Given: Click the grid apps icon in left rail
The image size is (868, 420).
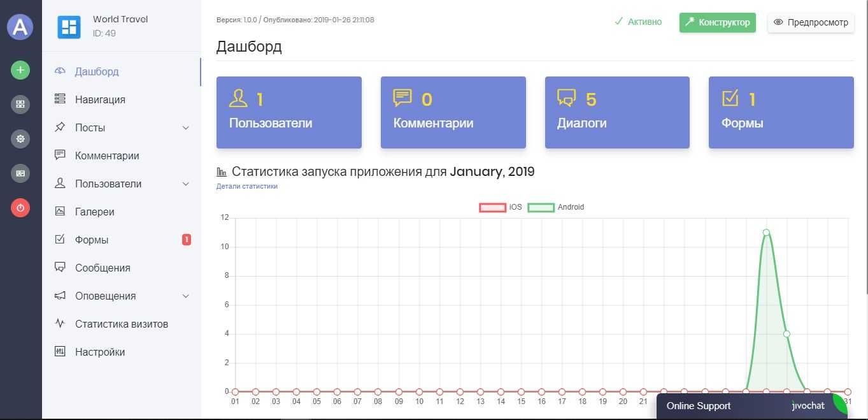Looking at the screenshot, I should (x=20, y=105).
